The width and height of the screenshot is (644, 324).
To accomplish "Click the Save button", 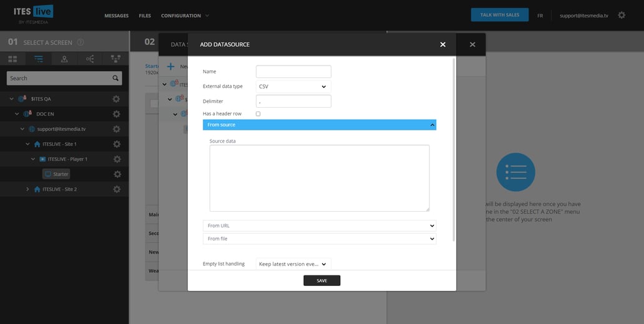I will point(321,280).
